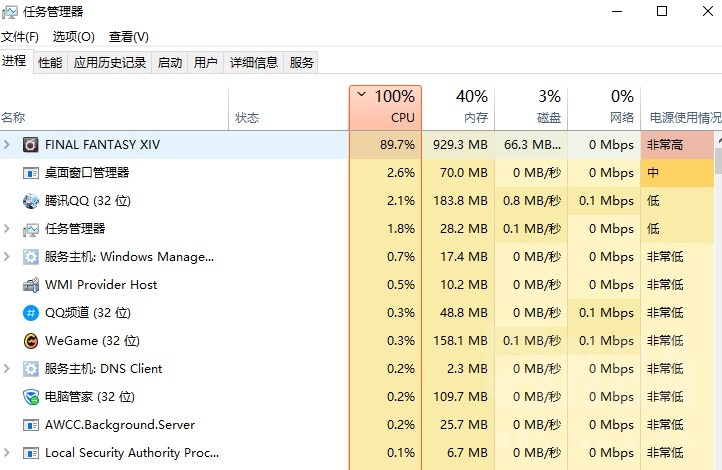722x470 pixels.
Task: Click the QQ频道 process icon
Action: click(x=31, y=313)
